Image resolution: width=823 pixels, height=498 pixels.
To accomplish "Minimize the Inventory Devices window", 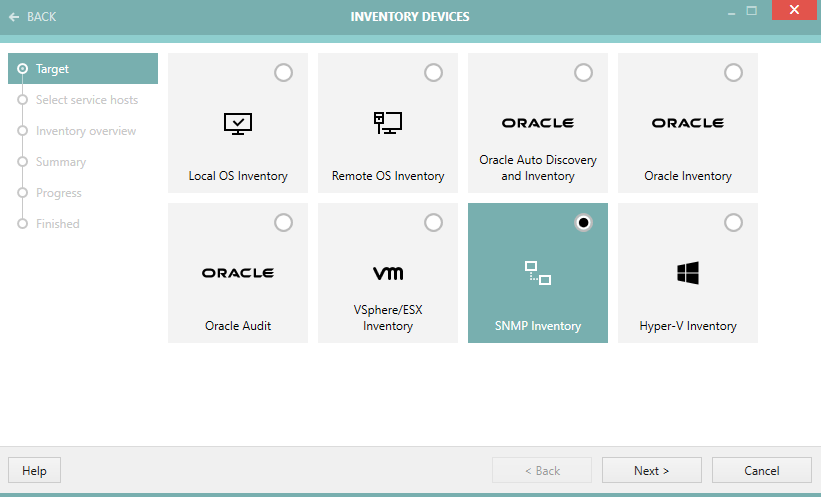I will (731, 12).
